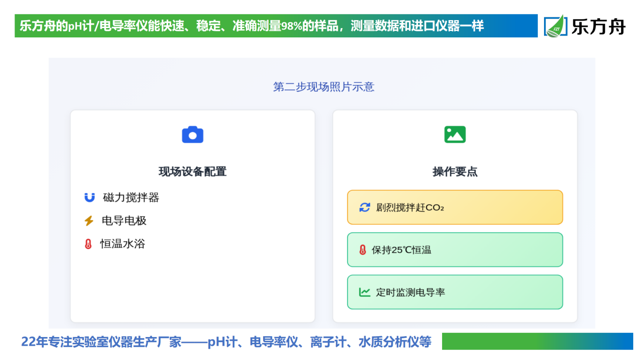This screenshot has width=644, height=360.
Task: Click the green picture icon
Action: [x=455, y=135]
